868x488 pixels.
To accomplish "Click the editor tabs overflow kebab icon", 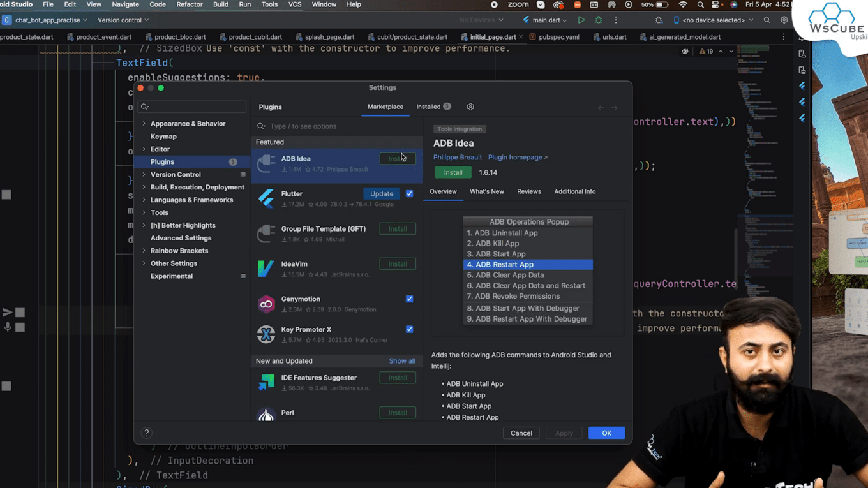I will pos(784,37).
